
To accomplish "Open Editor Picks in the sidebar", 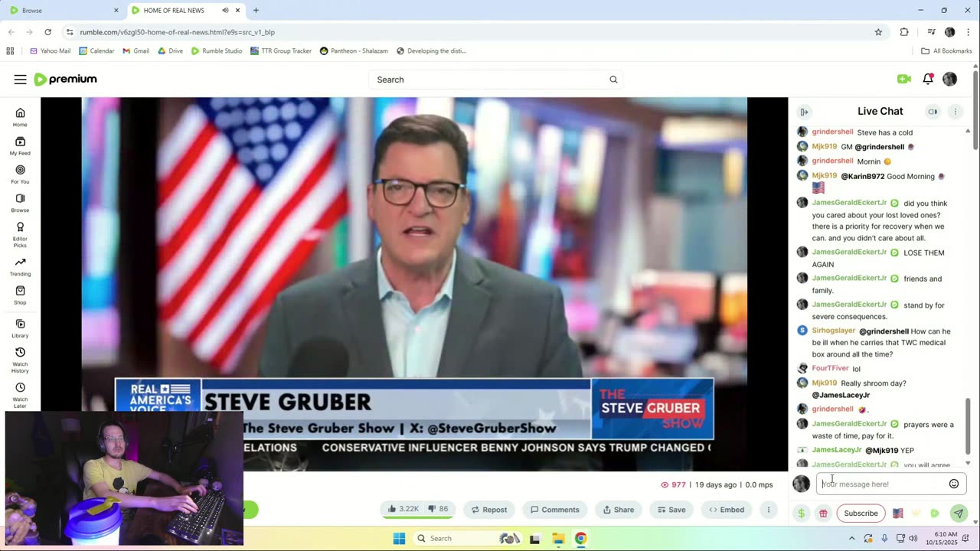I will click(x=20, y=234).
